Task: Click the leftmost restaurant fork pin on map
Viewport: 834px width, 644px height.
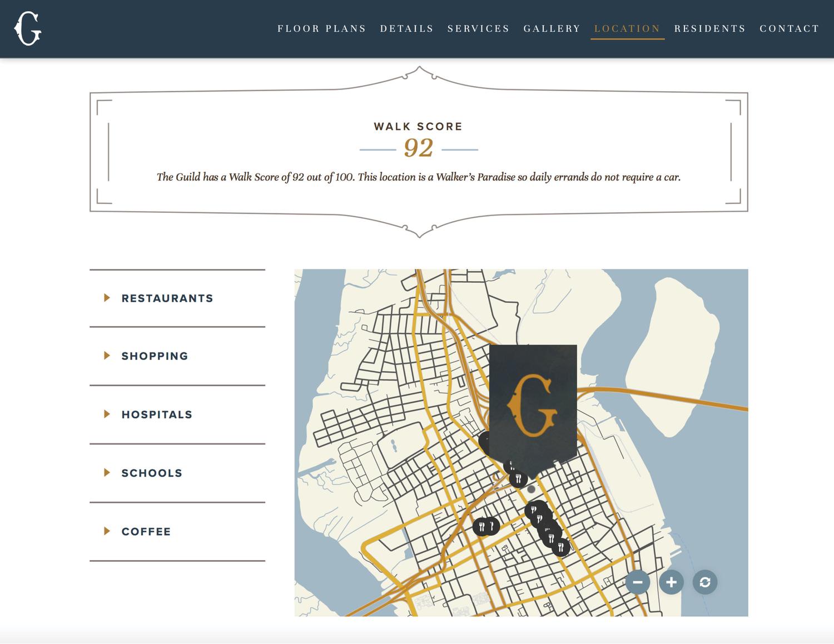Action: tap(481, 526)
